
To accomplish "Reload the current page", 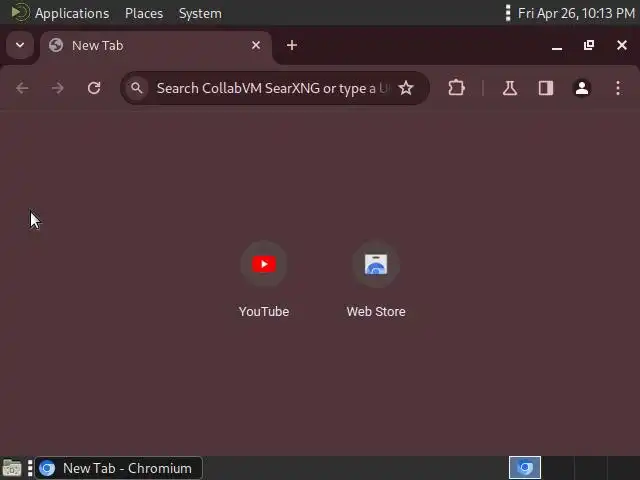I will point(94,88).
